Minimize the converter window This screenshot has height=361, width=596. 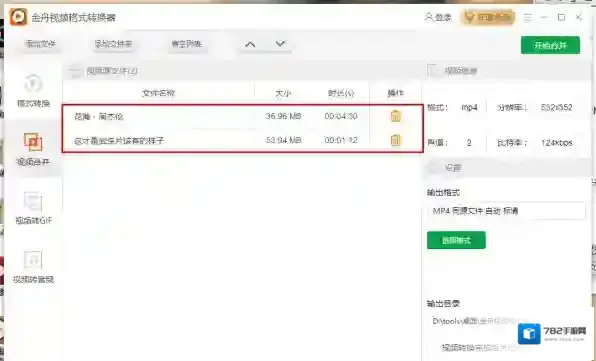coord(544,17)
